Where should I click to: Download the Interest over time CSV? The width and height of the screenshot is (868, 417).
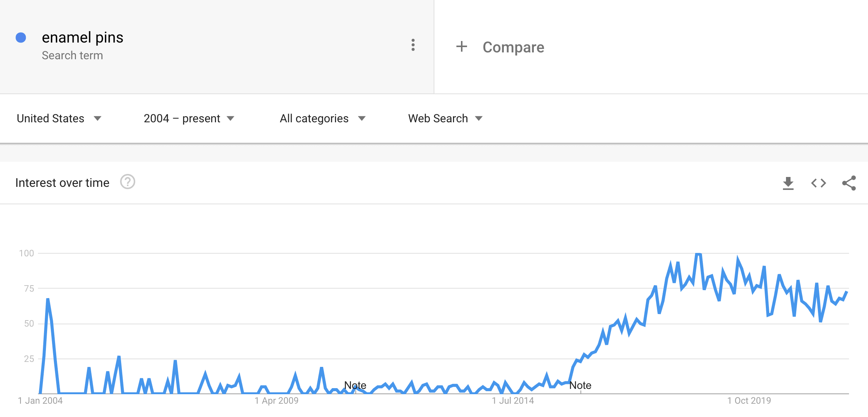(x=788, y=183)
